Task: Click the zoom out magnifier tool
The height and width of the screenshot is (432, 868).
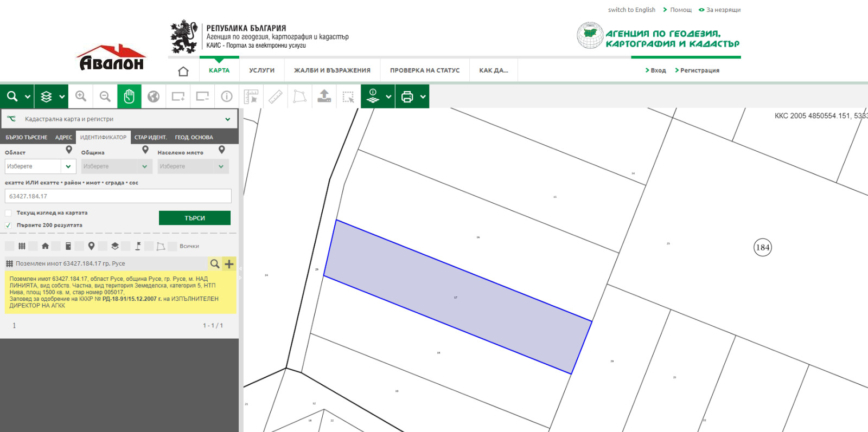Action: coord(105,96)
